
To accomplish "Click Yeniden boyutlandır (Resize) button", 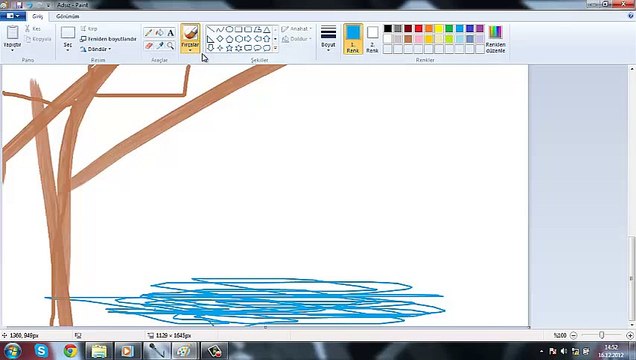I will (108, 39).
